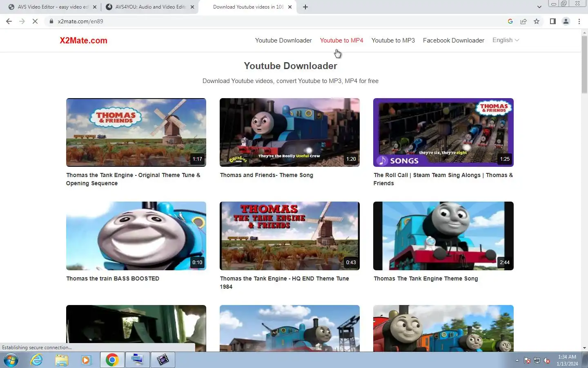This screenshot has height=368, width=588.
Task: Click title 'Thomas and Friends- Theme Song'
Action: (267, 175)
